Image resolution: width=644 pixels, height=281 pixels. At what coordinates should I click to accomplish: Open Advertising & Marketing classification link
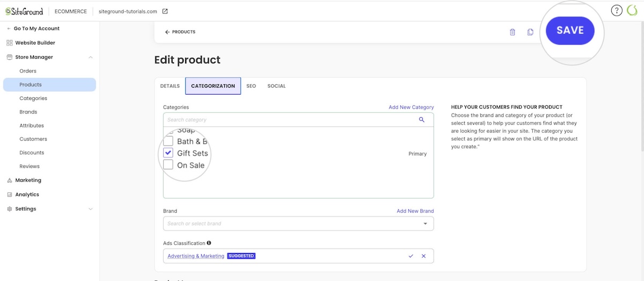coord(196,256)
